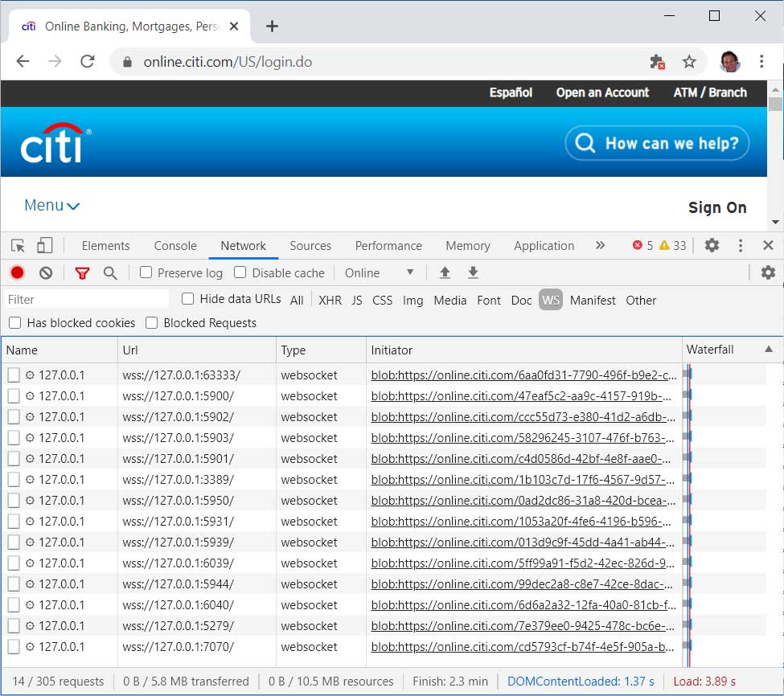Check the Blocked Requests option
The height and width of the screenshot is (696, 784).
(x=151, y=323)
